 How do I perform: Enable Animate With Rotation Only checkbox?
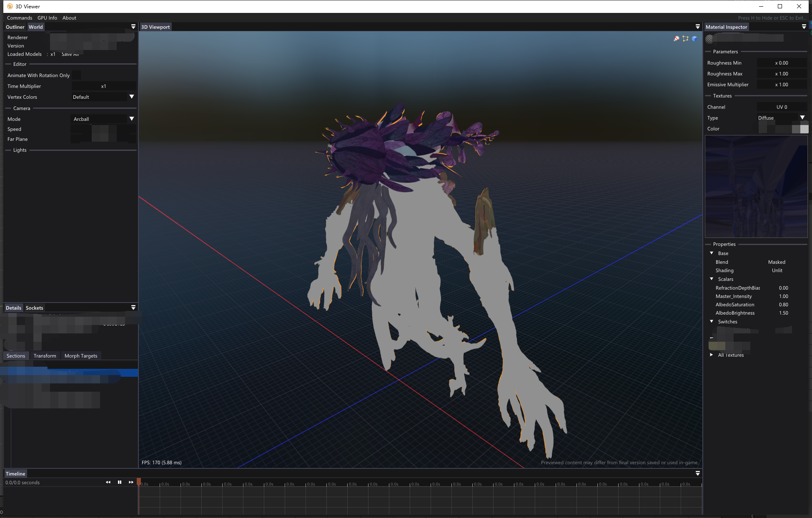tap(76, 75)
